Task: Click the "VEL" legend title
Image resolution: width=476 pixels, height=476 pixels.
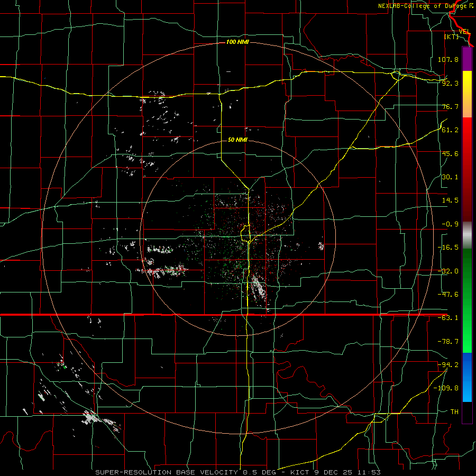Action: pos(464,32)
